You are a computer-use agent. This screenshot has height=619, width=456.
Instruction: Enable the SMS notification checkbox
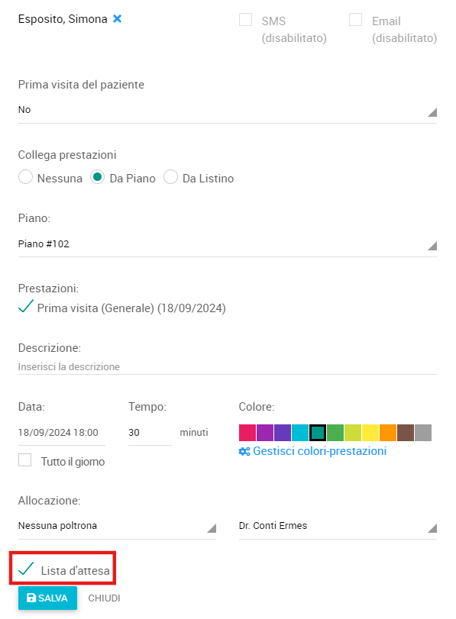click(246, 19)
